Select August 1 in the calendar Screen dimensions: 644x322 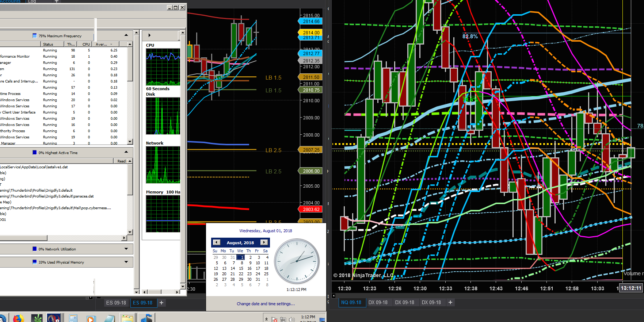(241, 257)
